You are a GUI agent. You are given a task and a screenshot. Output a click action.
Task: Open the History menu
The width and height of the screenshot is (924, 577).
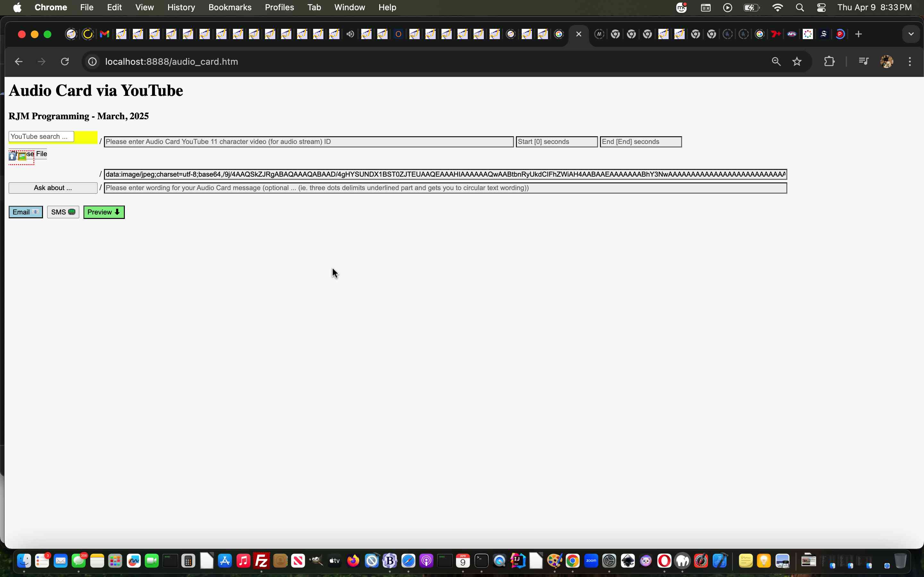click(x=181, y=7)
